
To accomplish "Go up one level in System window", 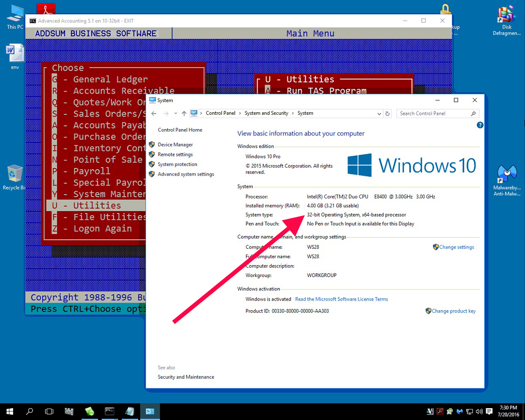I will [184, 114].
